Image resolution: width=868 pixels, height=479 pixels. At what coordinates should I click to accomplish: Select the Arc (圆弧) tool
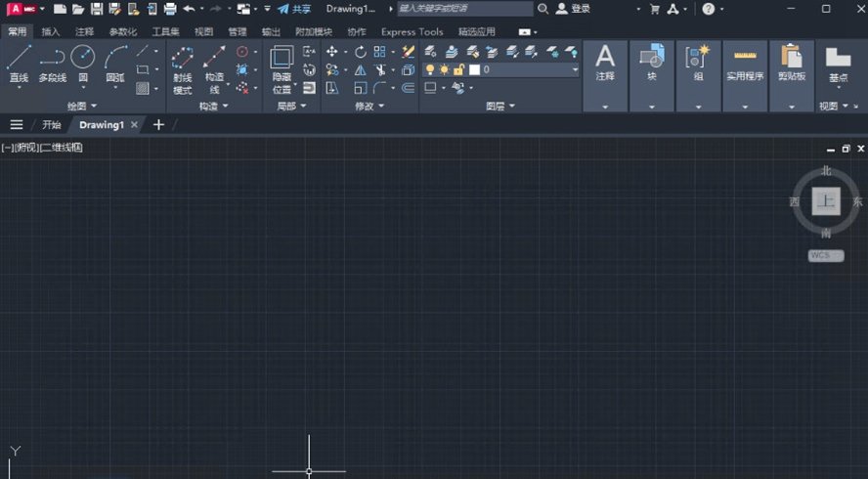point(115,64)
